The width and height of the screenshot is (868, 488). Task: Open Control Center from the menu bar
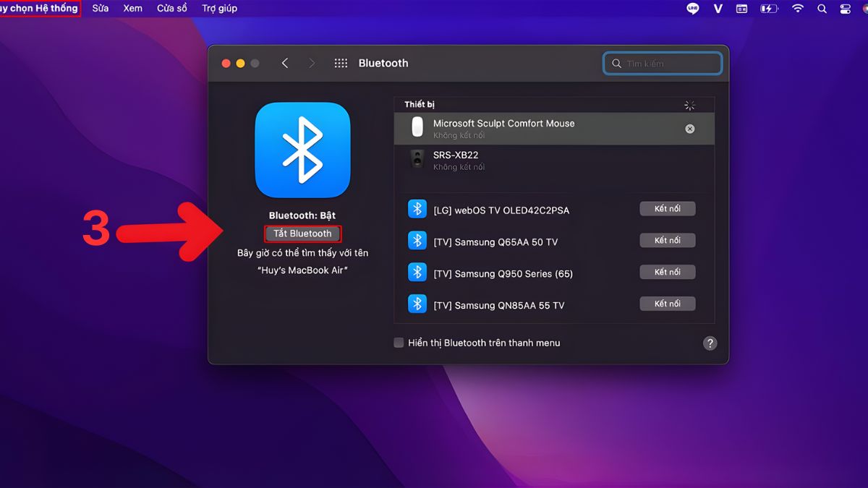click(845, 9)
